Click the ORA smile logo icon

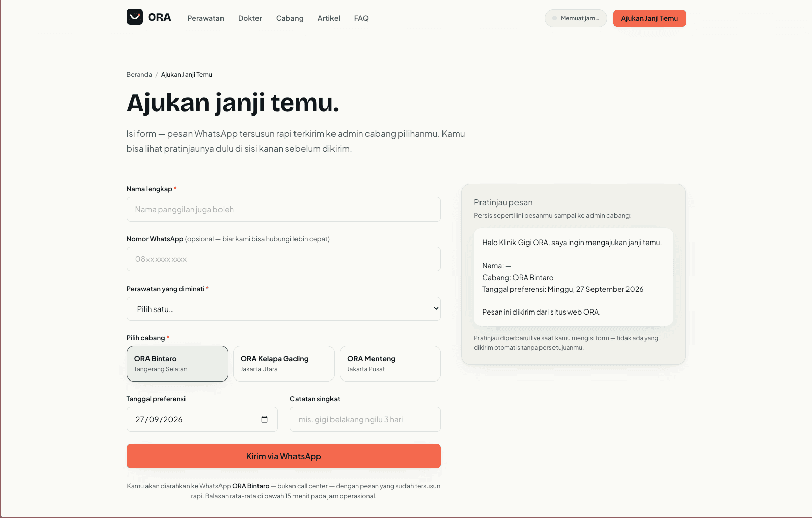coord(135,17)
